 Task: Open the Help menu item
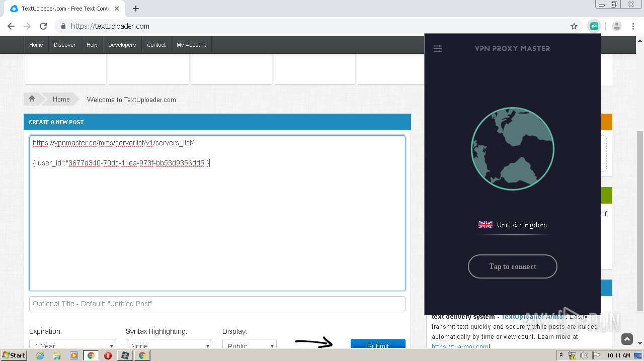pyautogui.click(x=92, y=45)
